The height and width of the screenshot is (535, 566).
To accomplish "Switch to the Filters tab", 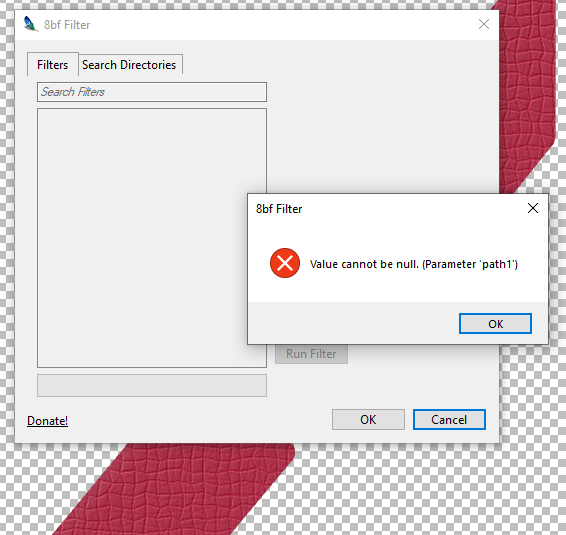I will (x=53, y=65).
